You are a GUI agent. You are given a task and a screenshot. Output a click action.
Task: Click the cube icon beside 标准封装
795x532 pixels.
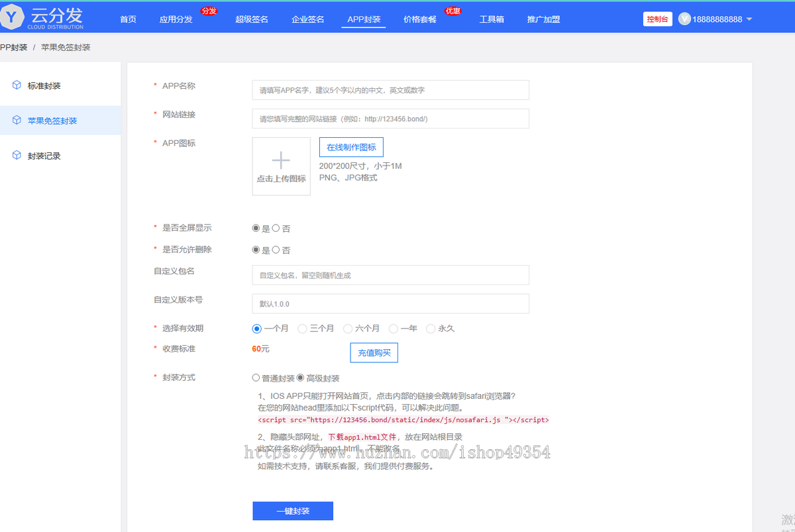(x=17, y=85)
